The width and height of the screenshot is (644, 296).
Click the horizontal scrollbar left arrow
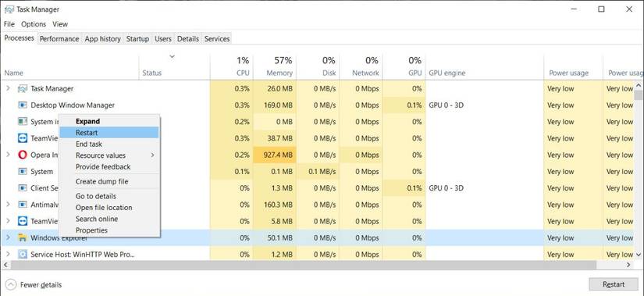5,265
